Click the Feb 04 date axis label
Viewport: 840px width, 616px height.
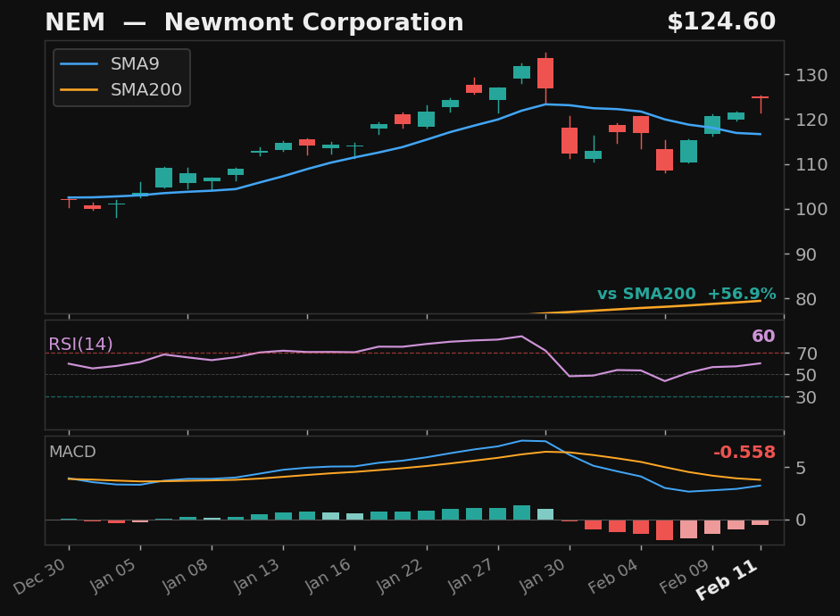click(x=614, y=577)
